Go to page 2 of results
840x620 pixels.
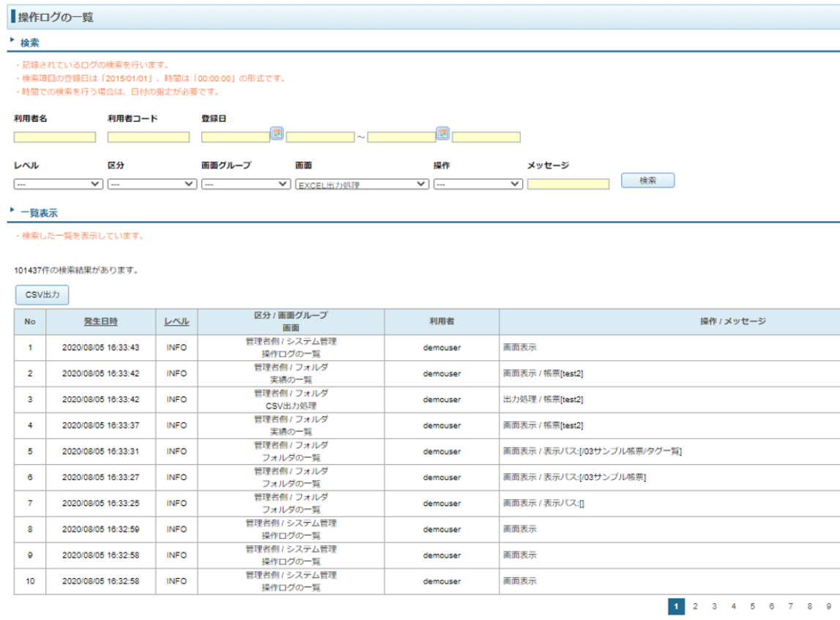[x=695, y=606]
